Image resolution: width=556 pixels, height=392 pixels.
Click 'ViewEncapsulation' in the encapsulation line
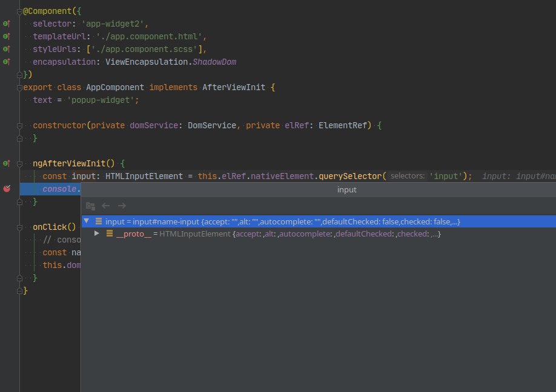pos(147,62)
